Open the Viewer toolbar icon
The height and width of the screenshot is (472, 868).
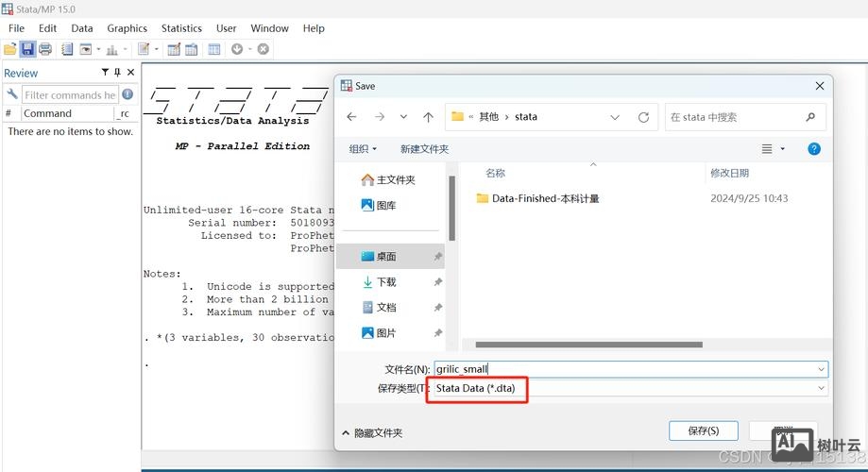pos(86,49)
